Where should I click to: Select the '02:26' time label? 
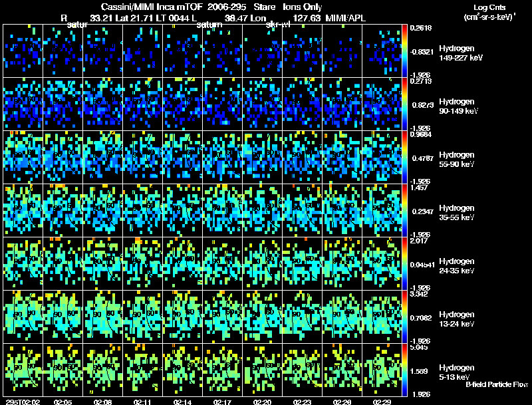click(342, 402)
